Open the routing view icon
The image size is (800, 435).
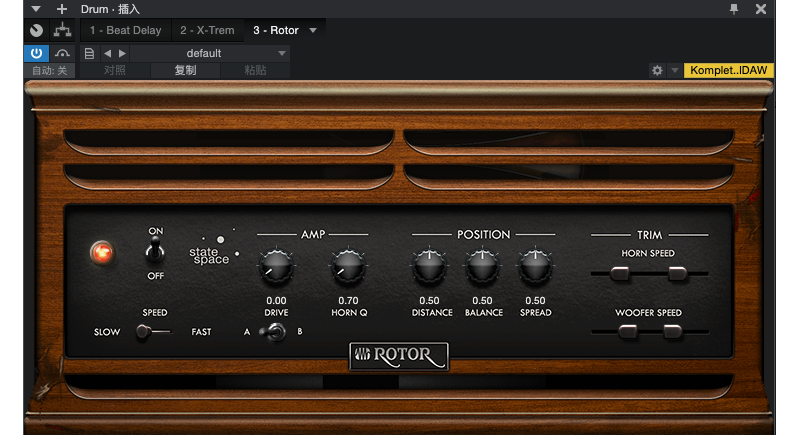click(x=62, y=30)
